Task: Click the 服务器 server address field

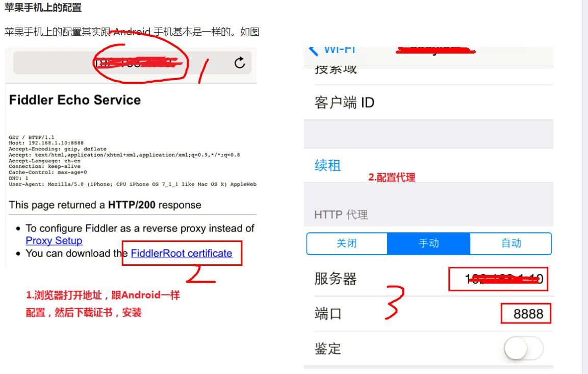Action: click(x=498, y=279)
